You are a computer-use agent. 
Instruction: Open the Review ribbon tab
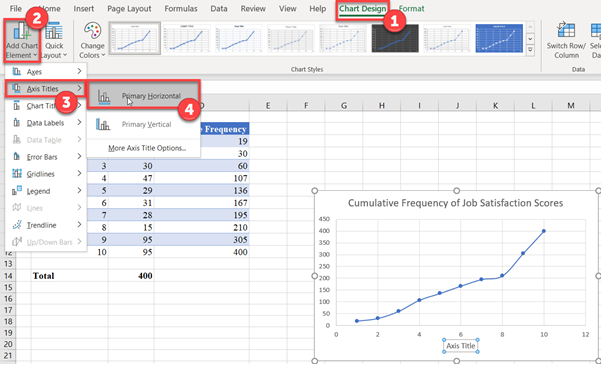(x=253, y=8)
